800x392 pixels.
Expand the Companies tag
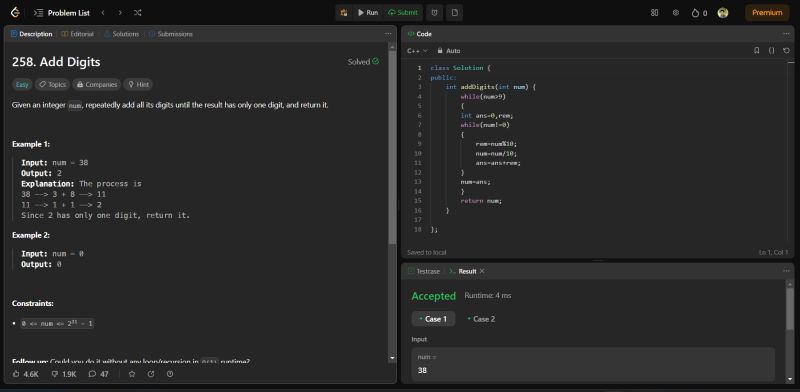click(97, 85)
